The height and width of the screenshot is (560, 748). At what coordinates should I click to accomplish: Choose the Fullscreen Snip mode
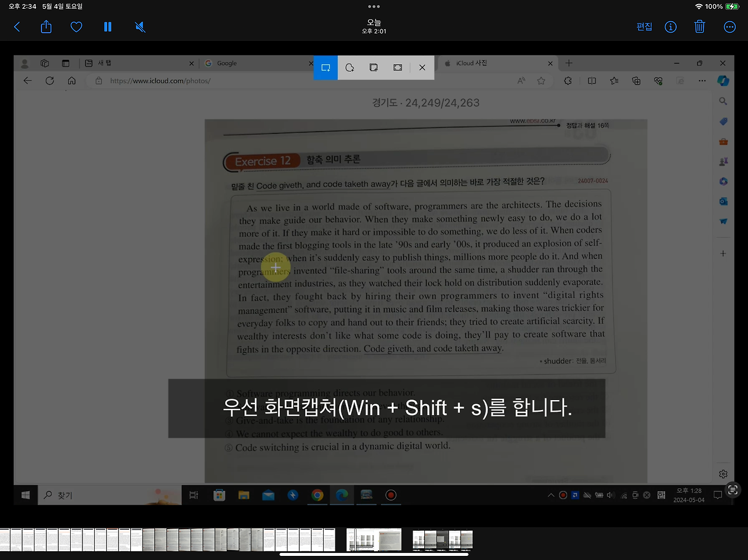pyautogui.click(x=397, y=68)
